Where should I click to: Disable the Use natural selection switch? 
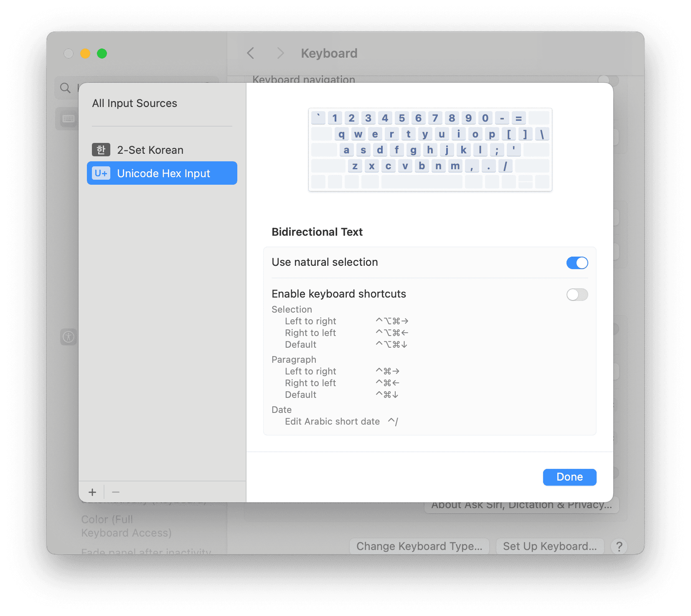point(577,262)
